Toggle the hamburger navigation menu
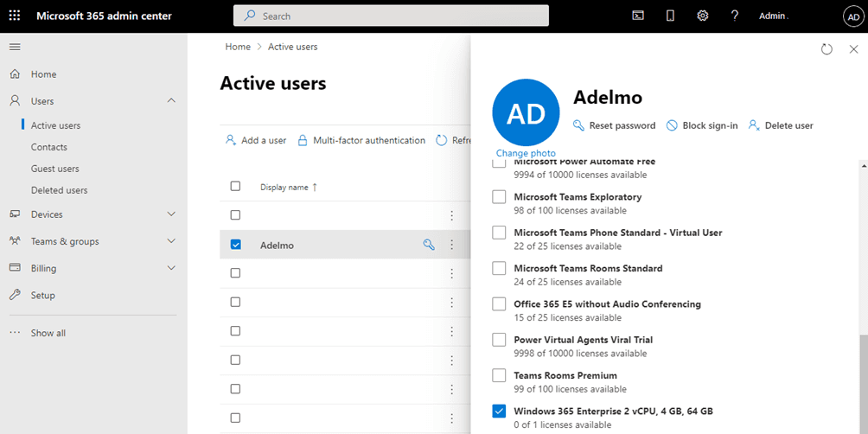This screenshot has height=434, width=868. point(15,47)
